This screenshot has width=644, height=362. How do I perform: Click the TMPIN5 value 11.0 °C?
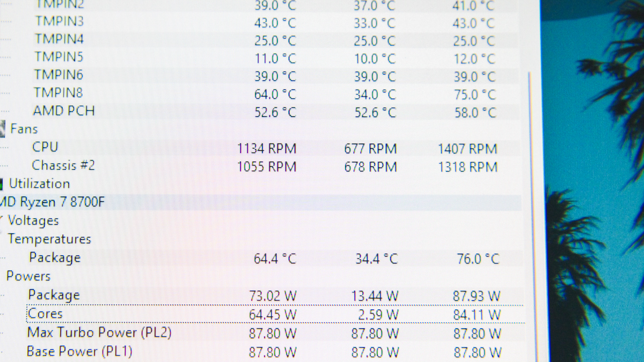click(275, 58)
